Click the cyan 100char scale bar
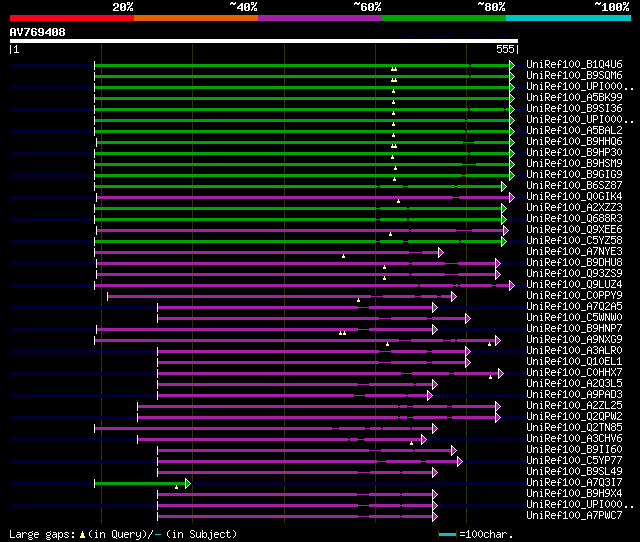This screenshot has height=542, width=640. [447, 534]
